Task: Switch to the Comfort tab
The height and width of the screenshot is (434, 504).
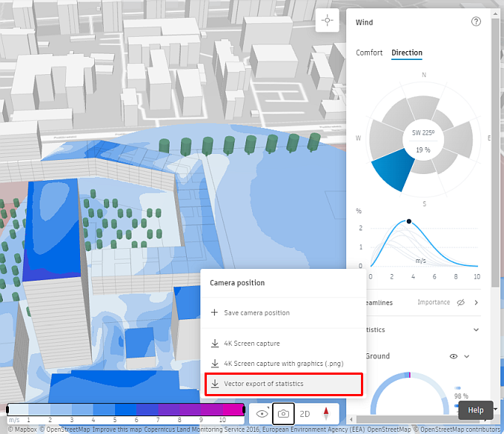Action: (369, 53)
